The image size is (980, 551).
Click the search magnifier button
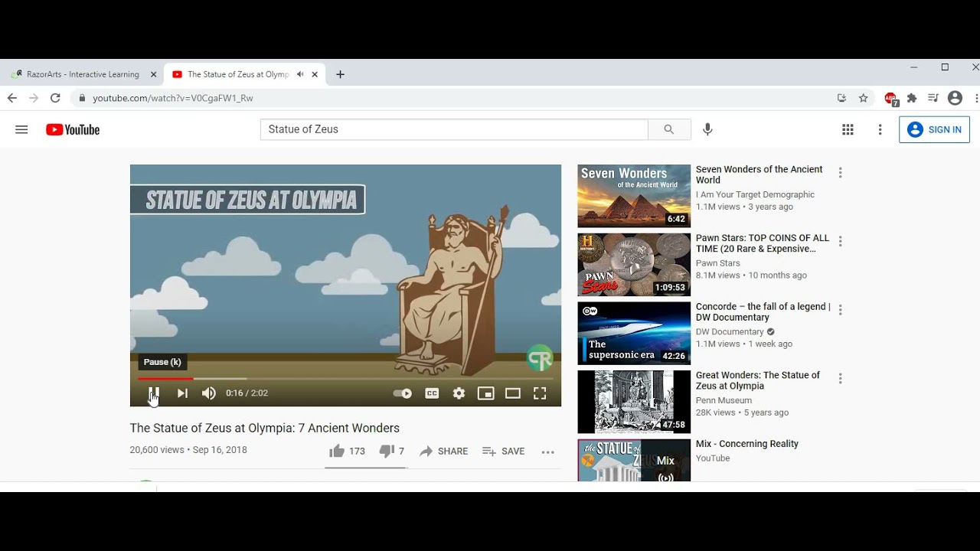coord(669,129)
